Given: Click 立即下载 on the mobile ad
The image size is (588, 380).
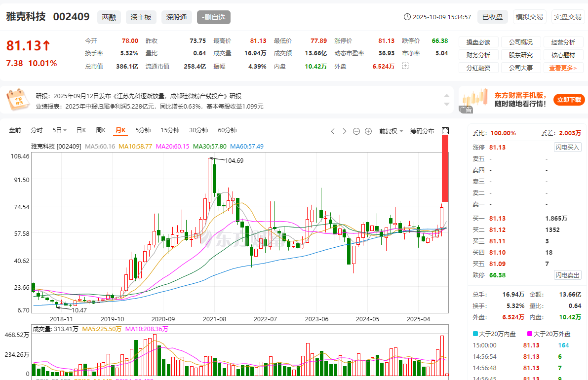Looking at the screenshot, I should pyautogui.click(x=569, y=100).
